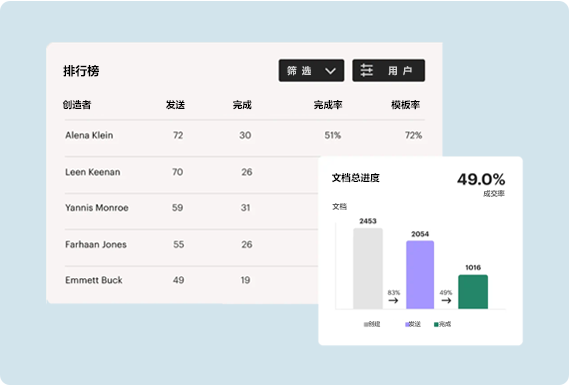
Task: Click Farhaan Jones's completed value 26
Action: (247, 244)
